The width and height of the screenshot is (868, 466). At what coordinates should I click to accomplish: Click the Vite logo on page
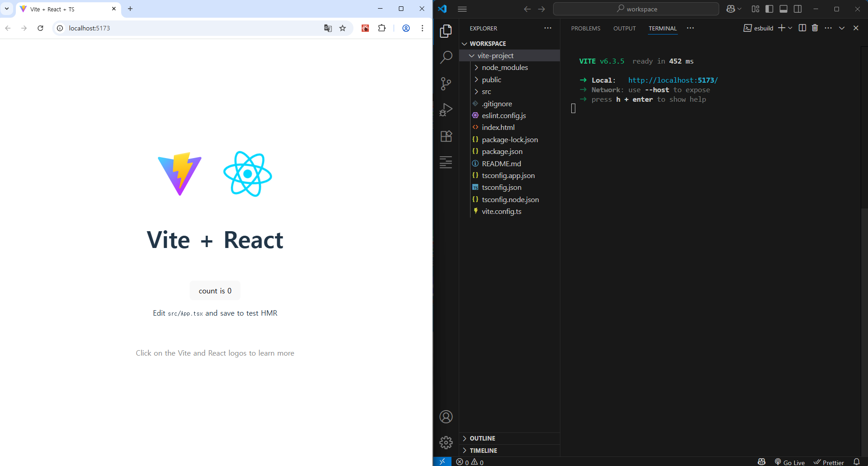180,174
